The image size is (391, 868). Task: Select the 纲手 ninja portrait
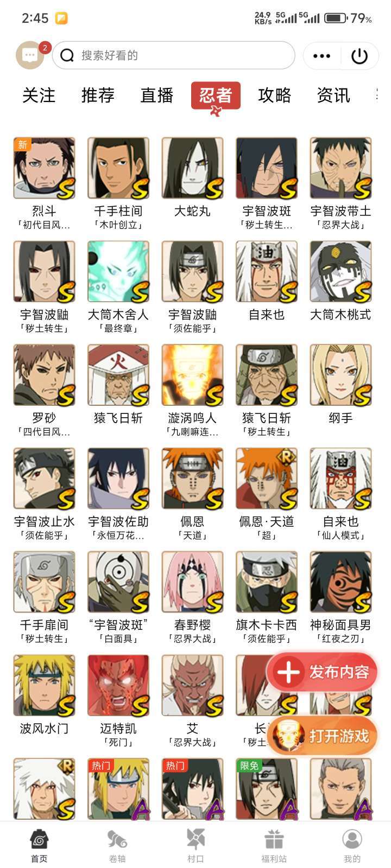point(341,375)
